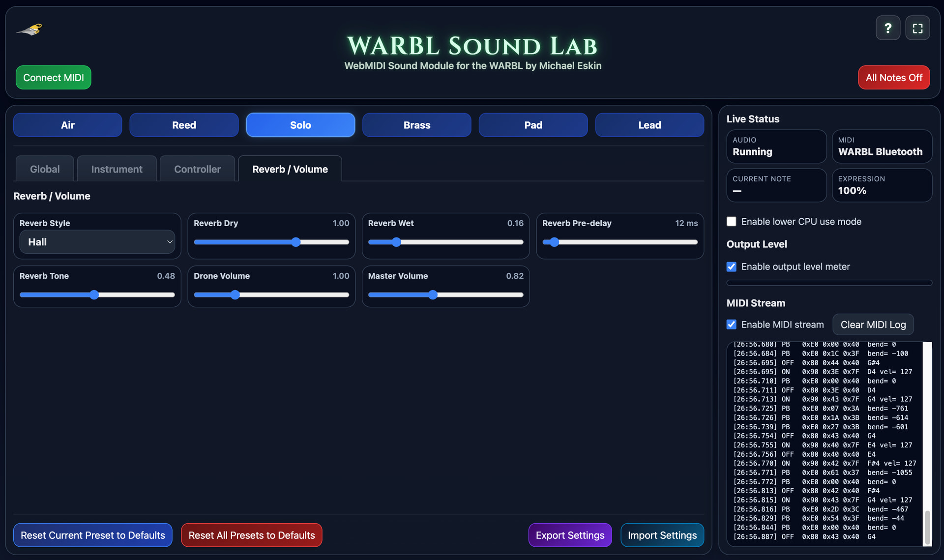This screenshot has height=560, width=944.
Task: Select the Controller tab
Action: click(197, 169)
